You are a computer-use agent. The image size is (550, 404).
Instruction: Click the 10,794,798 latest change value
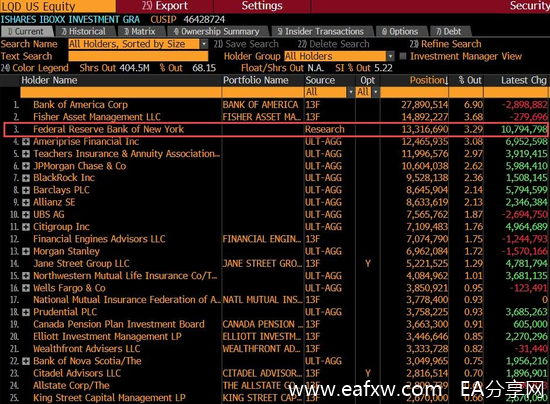coord(524,129)
